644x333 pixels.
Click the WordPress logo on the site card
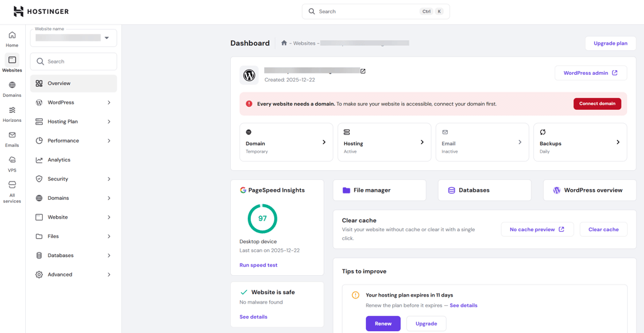[249, 75]
